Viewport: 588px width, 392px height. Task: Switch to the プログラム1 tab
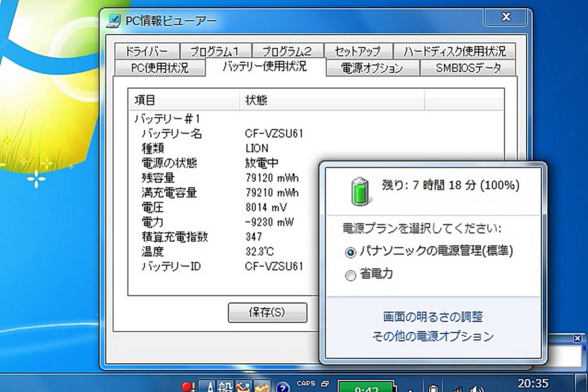(x=215, y=51)
